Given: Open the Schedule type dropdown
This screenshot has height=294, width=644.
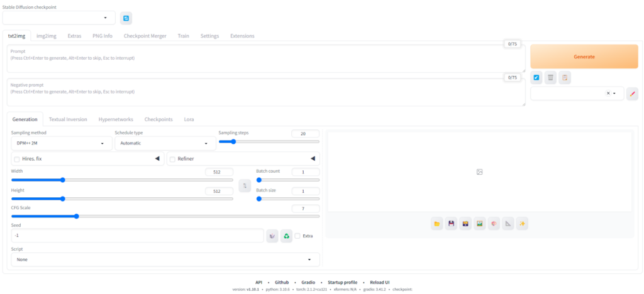Looking at the screenshot, I should click(165, 143).
